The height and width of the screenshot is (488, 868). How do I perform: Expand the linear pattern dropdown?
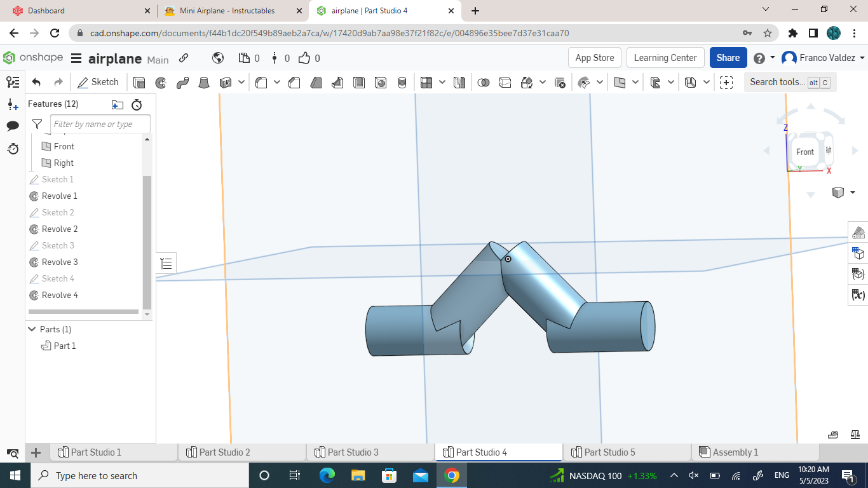(442, 82)
